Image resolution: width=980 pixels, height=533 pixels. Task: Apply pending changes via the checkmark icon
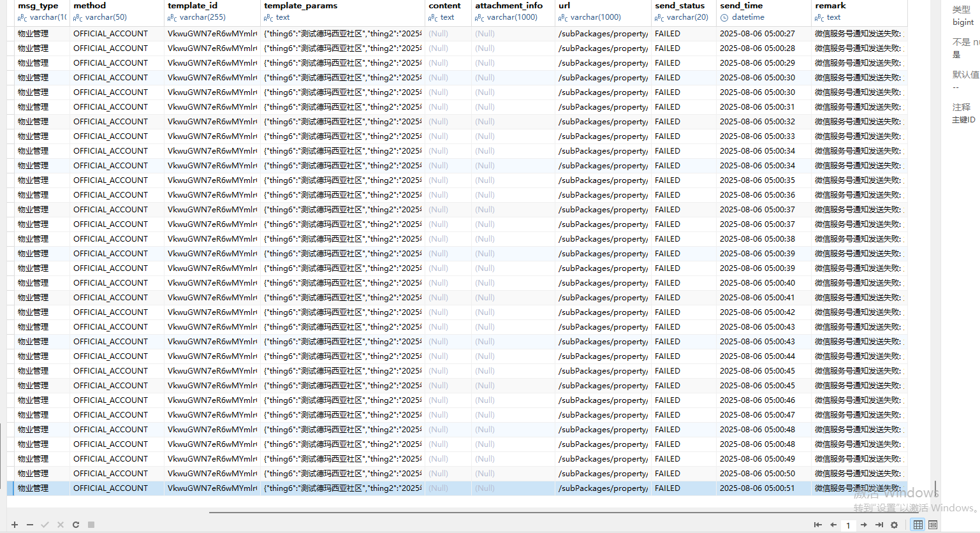[45, 525]
